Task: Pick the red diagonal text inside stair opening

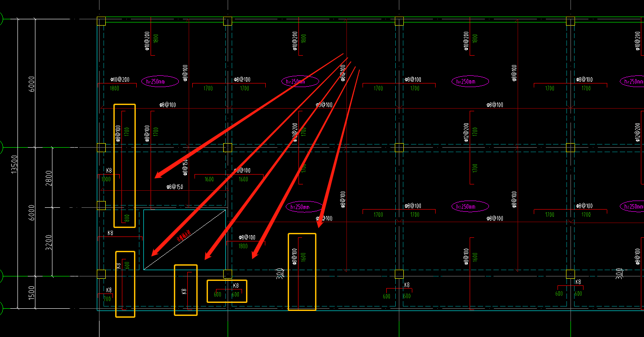Action: click(185, 236)
